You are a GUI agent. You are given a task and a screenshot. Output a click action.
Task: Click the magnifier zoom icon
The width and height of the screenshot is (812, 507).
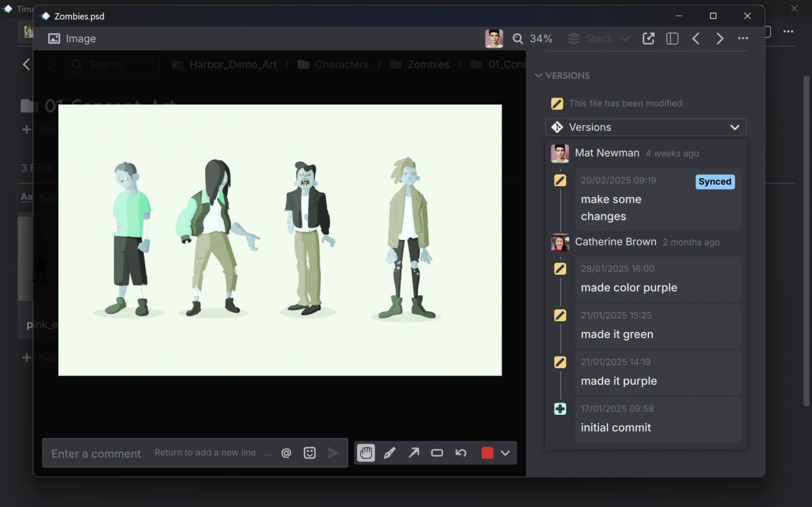pos(518,39)
